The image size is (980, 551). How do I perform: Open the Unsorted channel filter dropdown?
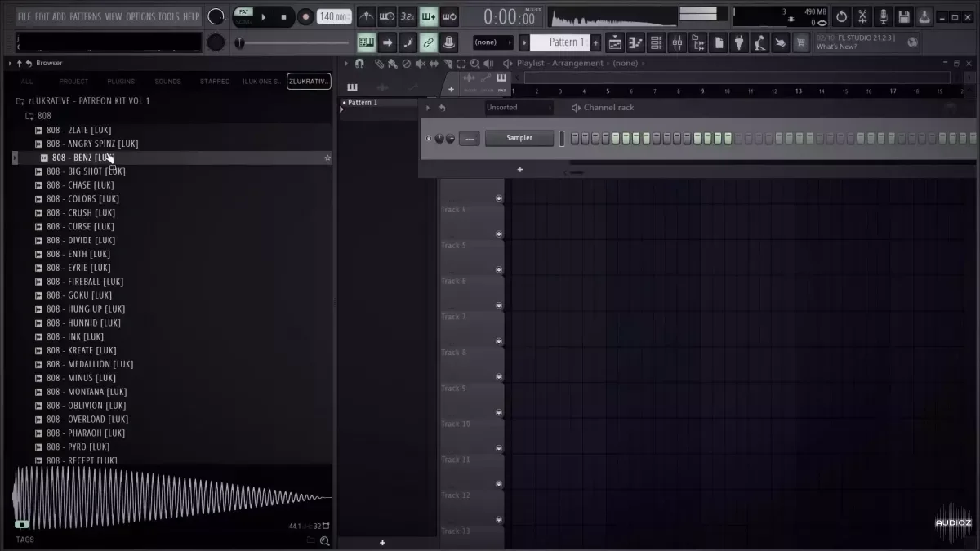click(519, 108)
